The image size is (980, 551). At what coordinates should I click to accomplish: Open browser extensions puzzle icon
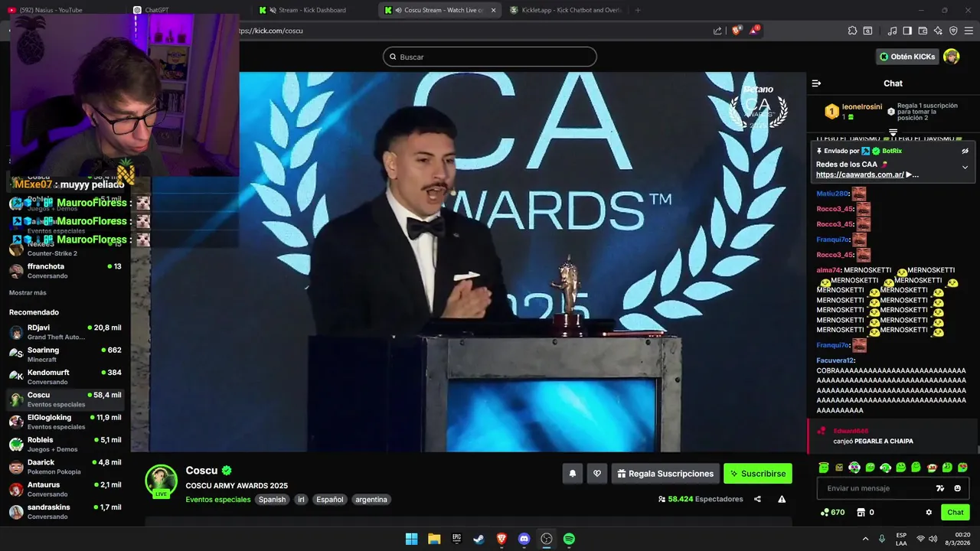852,31
